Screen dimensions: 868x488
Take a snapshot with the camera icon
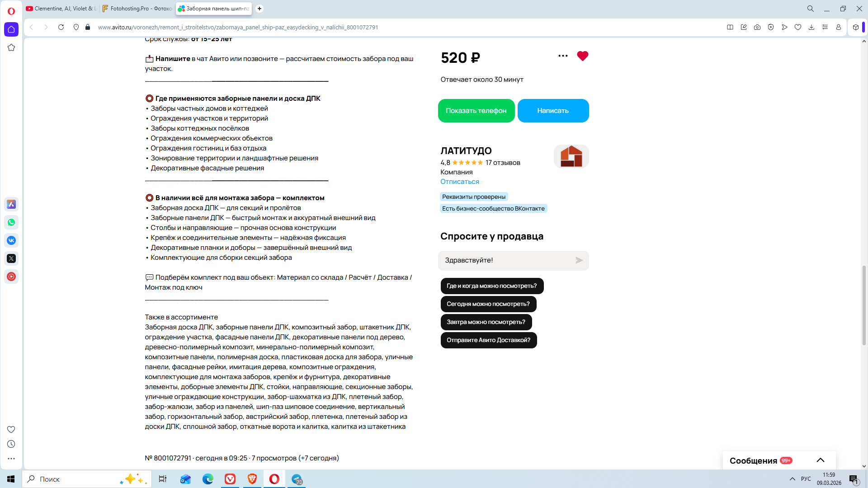click(x=757, y=27)
